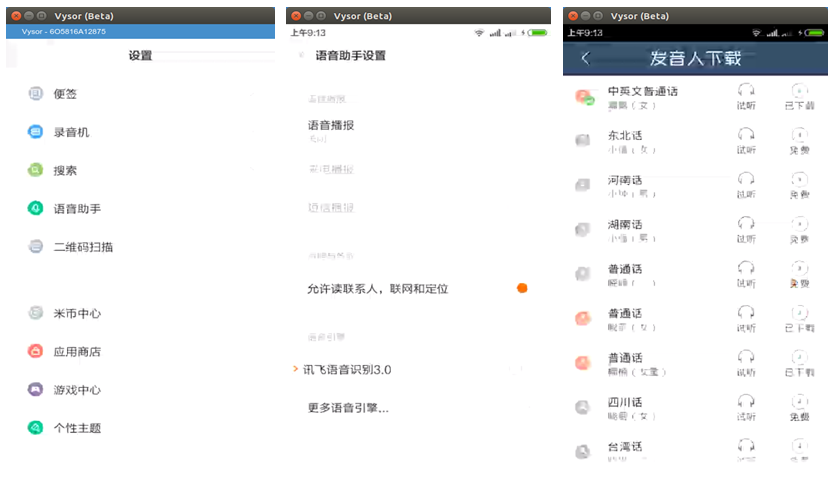Preview 河南话 voice with 试听 icon
Viewport: 840px width, 481px height.
pyautogui.click(x=746, y=178)
